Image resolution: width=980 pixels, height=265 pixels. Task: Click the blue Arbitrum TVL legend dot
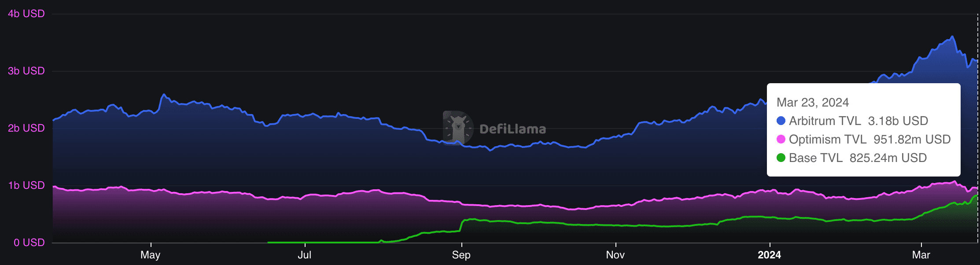(x=781, y=121)
